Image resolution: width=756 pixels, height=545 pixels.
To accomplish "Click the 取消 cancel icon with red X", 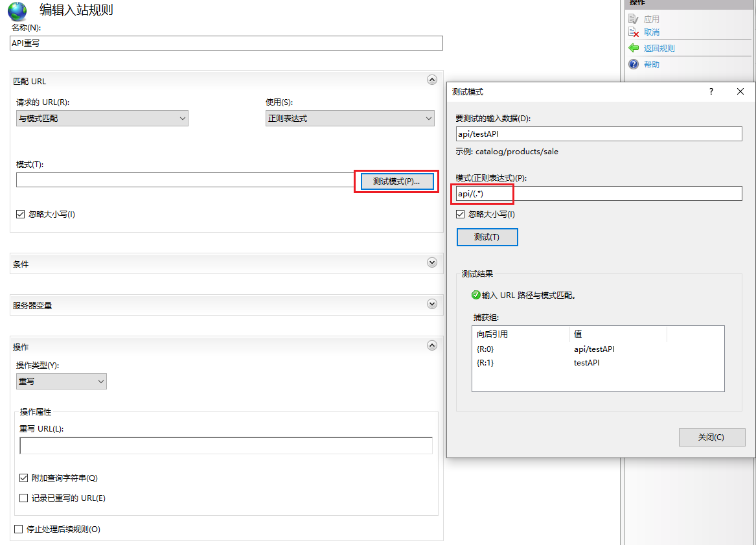I will pos(634,32).
